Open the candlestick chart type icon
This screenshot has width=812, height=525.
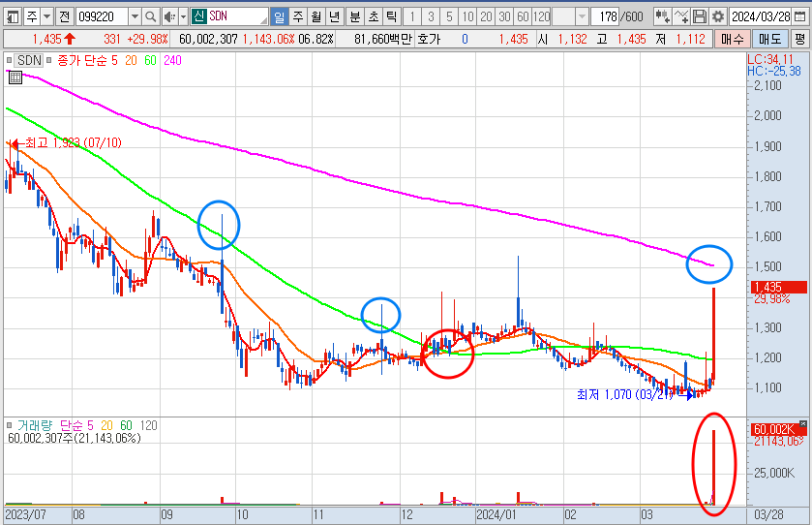662,16
